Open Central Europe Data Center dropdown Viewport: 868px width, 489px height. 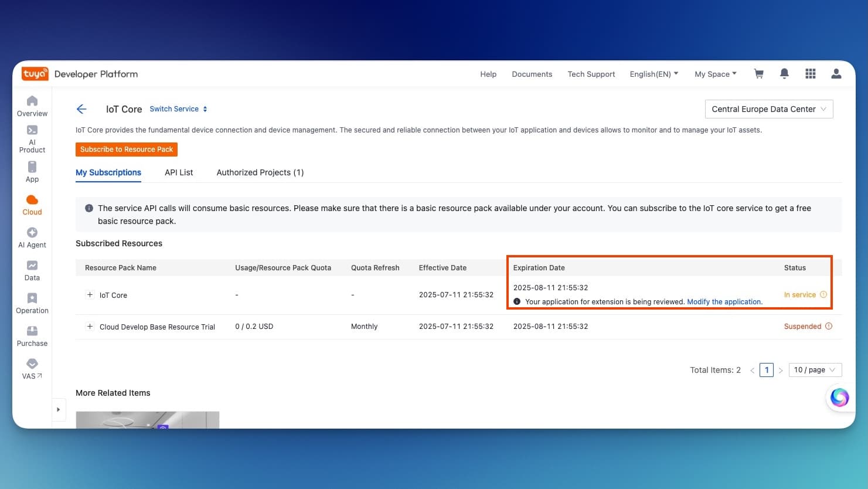(768, 109)
